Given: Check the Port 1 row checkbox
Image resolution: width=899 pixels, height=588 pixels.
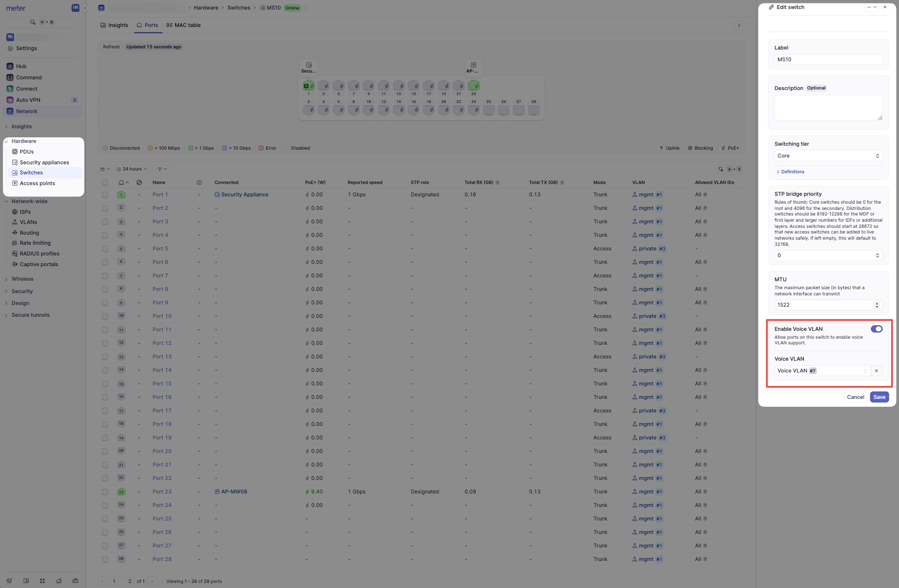Looking at the screenshot, I should point(105,195).
